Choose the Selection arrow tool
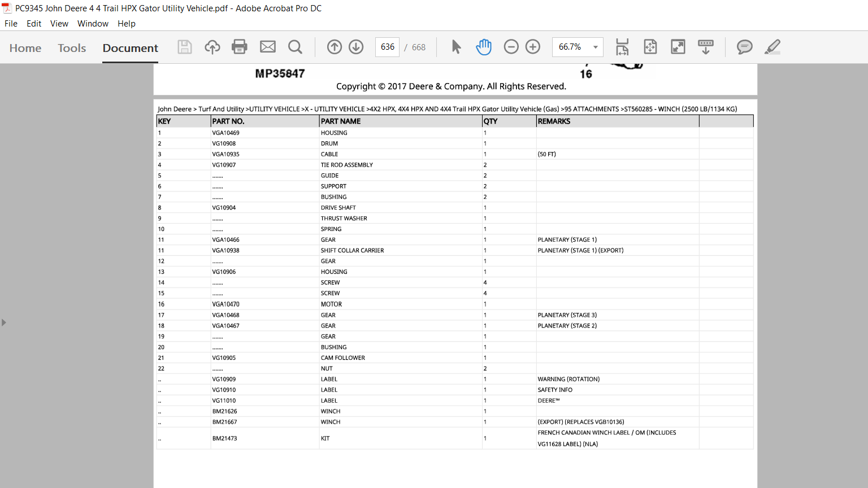The image size is (868, 488). (x=456, y=47)
